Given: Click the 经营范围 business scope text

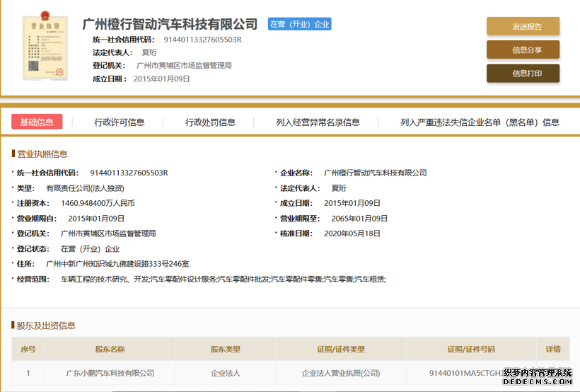Looking at the screenshot, I should click(x=223, y=279).
